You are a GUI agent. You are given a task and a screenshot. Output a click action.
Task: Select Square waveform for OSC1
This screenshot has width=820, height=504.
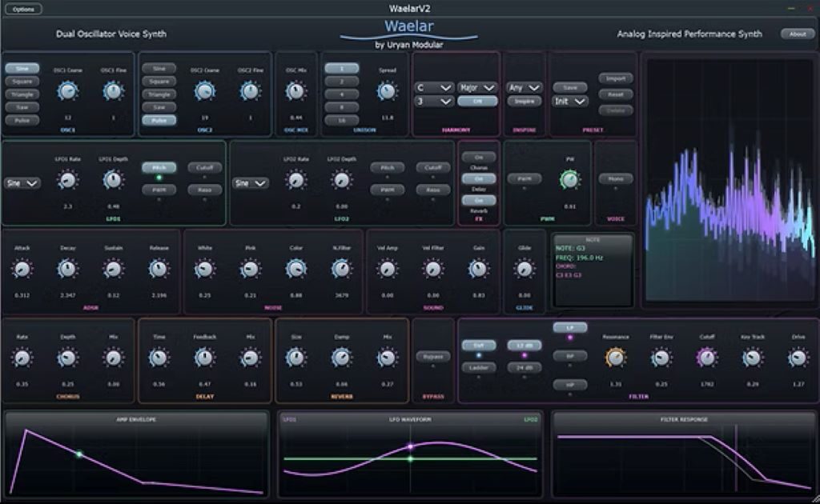tap(22, 82)
